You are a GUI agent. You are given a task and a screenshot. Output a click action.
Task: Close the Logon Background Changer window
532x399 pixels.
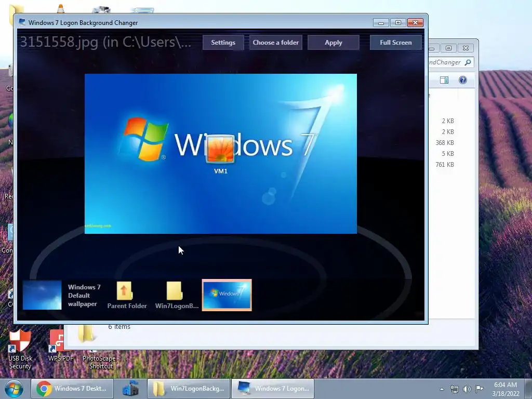point(415,23)
